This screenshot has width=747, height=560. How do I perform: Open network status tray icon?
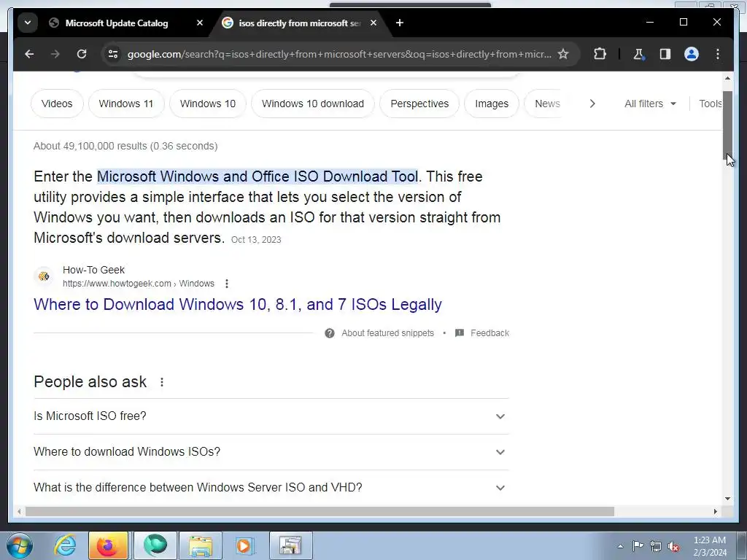(656, 546)
